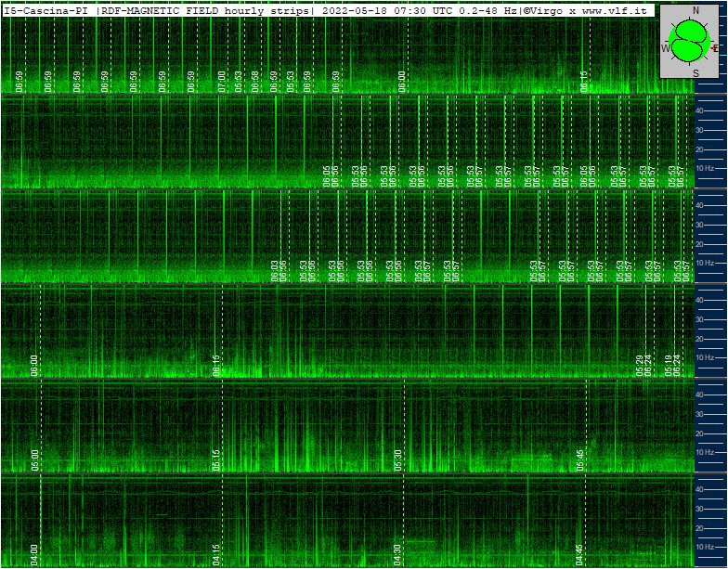Click the RDF-MAGNETIC FIELD hourly strips title

click(207, 10)
